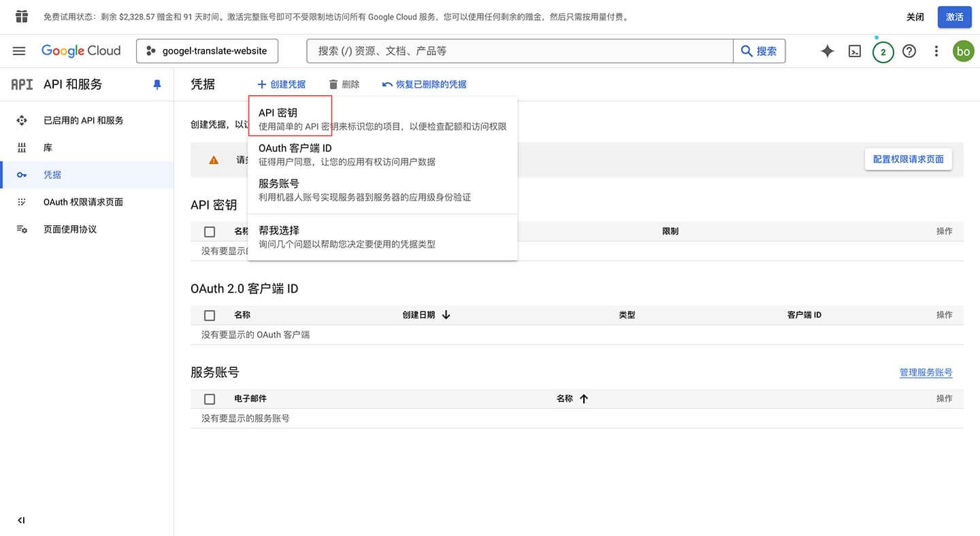The image size is (980, 536).
Task: Open the Gemini sparkle assistant icon
Action: [x=828, y=51]
